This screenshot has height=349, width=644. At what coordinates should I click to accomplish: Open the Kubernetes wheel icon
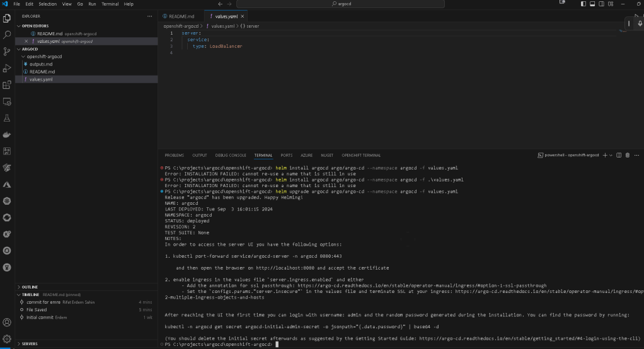point(7,201)
